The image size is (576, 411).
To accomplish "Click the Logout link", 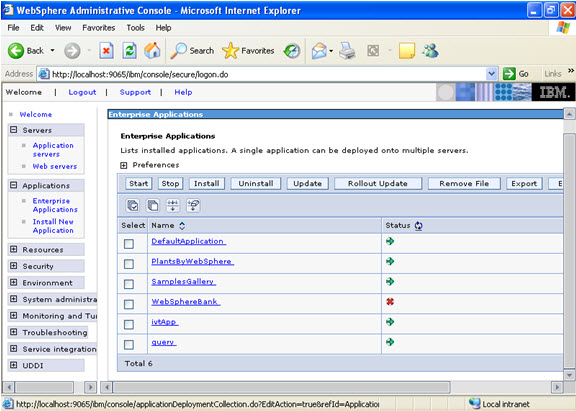I will point(82,92).
